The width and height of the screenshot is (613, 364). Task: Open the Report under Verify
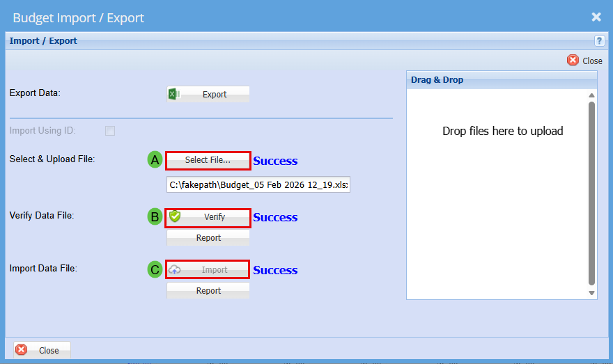pos(208,237)
